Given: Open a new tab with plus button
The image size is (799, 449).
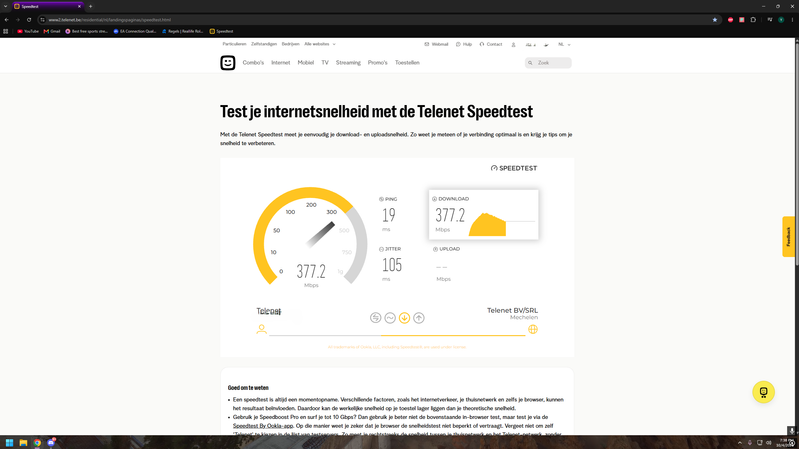Looking at the screenshot, I should (91, 7).
